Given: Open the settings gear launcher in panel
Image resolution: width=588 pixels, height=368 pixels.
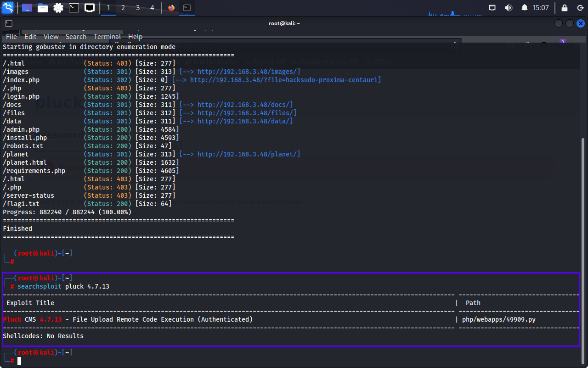Looking at the screenshot, I should click(x=58, y=8).
